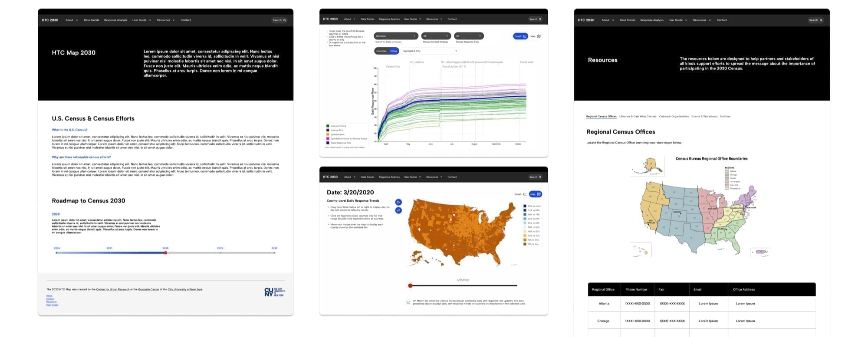Viewport: 868px width, 337px height.
Task: Click Search icon in HTC Map 2030 page navbar
Action: click(x=285, y=20)
